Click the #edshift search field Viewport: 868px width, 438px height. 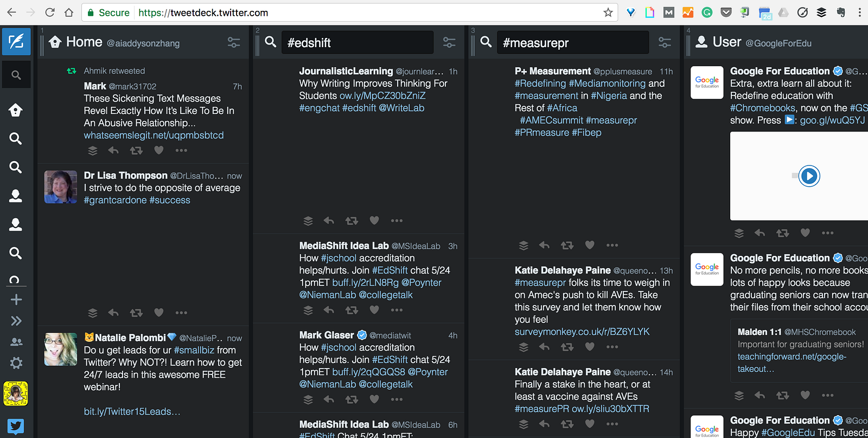pos(357,42)
